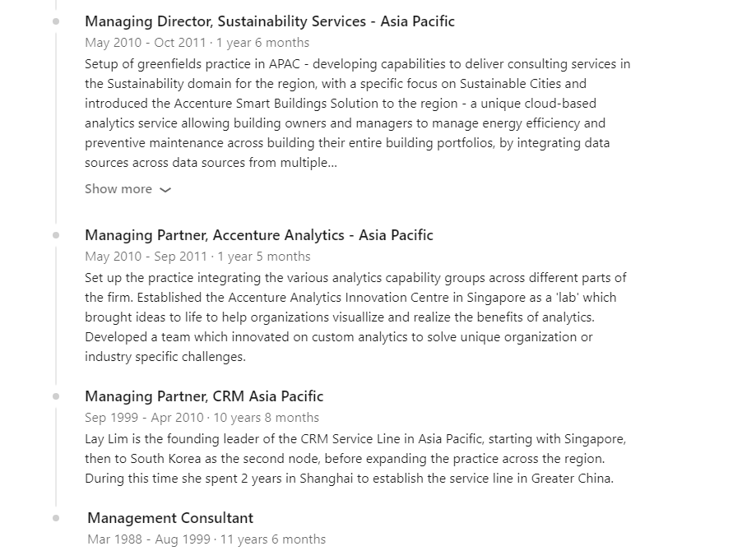Click timeline bullet beside Accenture Analytics role
This screenshot has height=560, width=756.
coord(56,235)
